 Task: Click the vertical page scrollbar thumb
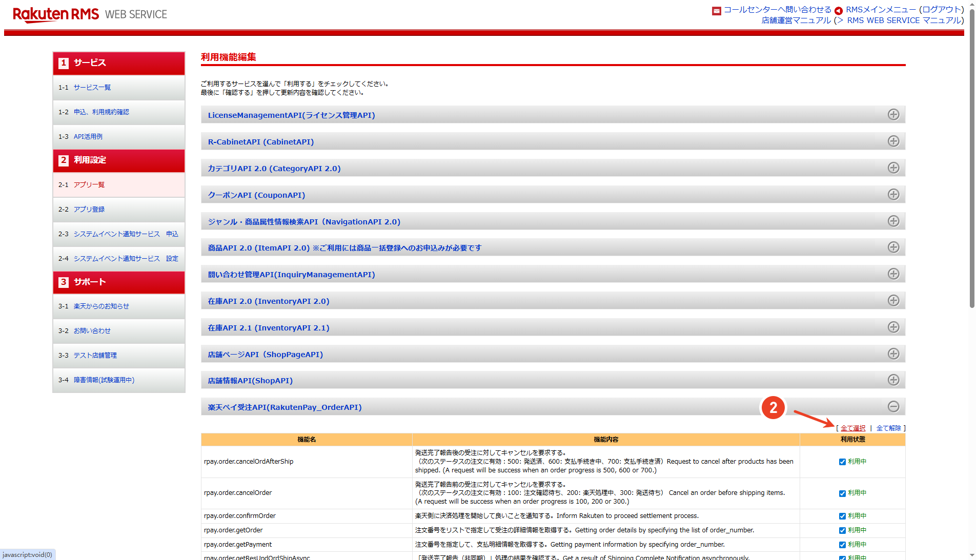pyautogui.click(x=972, y=158)
